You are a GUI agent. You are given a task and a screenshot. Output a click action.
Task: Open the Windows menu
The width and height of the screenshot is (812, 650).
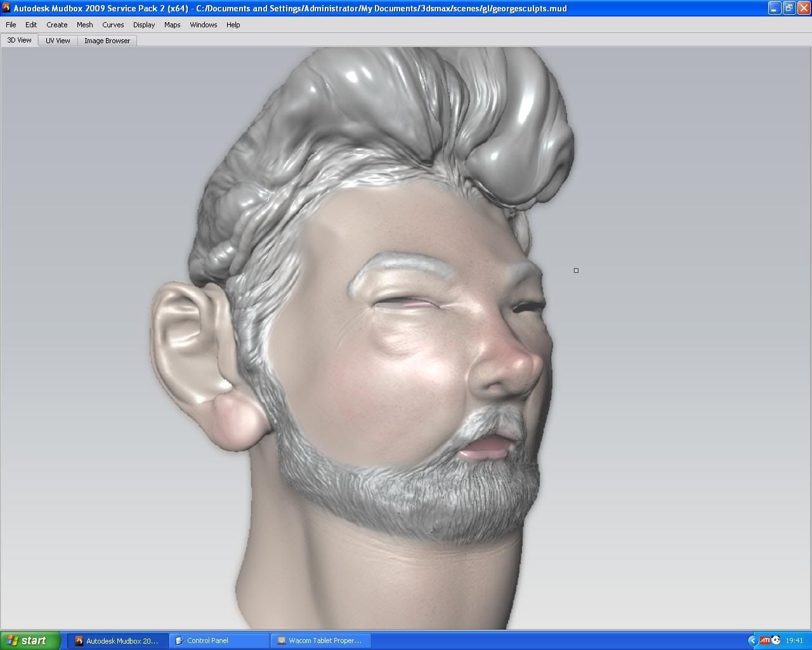point(203,25)
